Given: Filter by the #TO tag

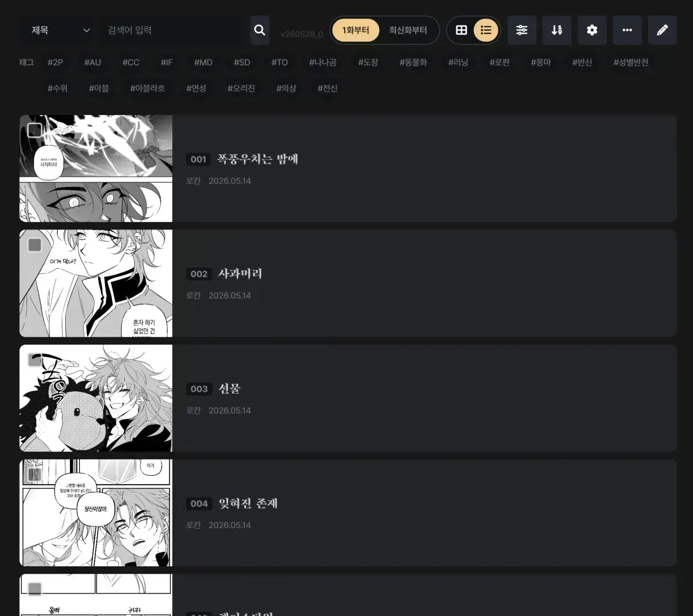Looking at the screenshot, I should (x=280, y=62).
